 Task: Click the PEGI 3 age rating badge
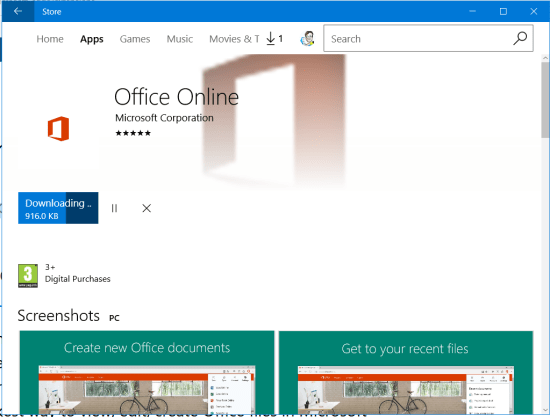coord(28,276)
